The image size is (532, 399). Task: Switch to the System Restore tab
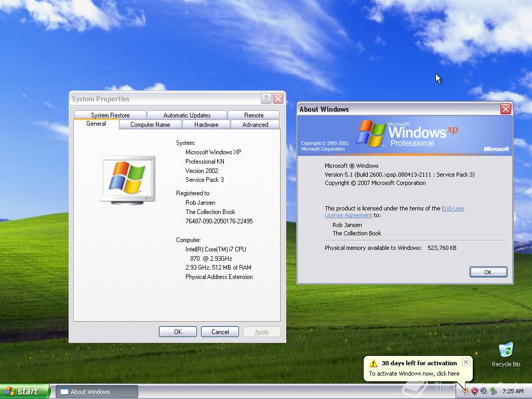pos(110,115)
